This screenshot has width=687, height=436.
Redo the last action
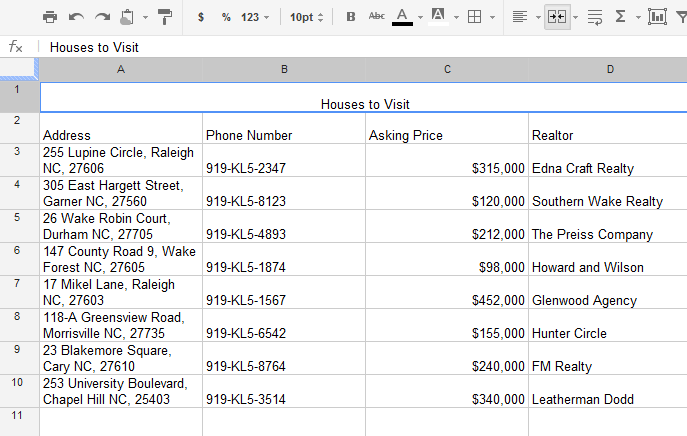point(103,17)
